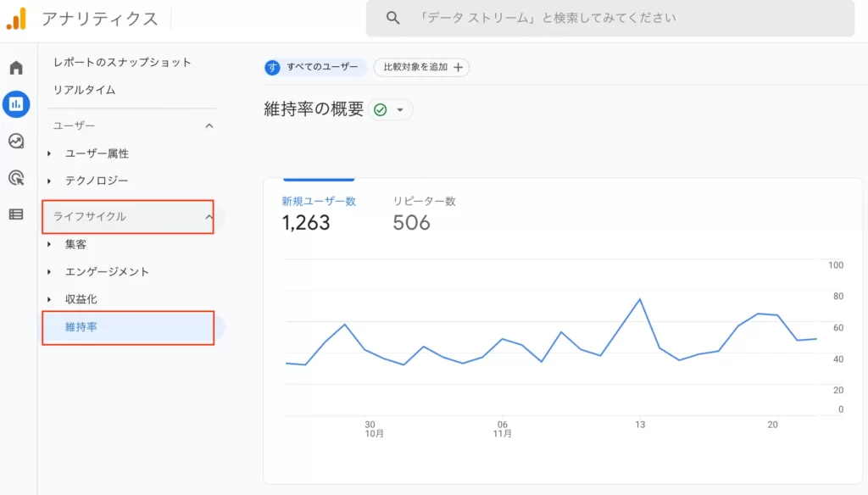The image size is (868, 495).
Task: Open the Advertising cursor target icon
Action: 16,178
